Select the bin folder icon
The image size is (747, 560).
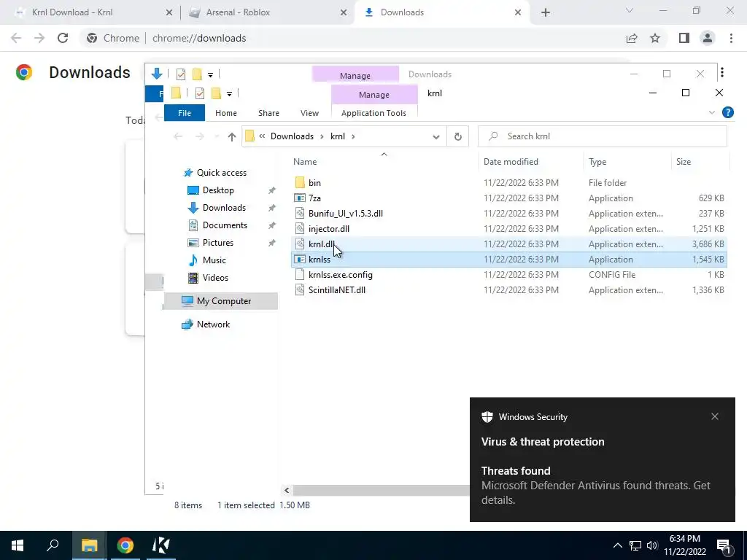(300, 183)
